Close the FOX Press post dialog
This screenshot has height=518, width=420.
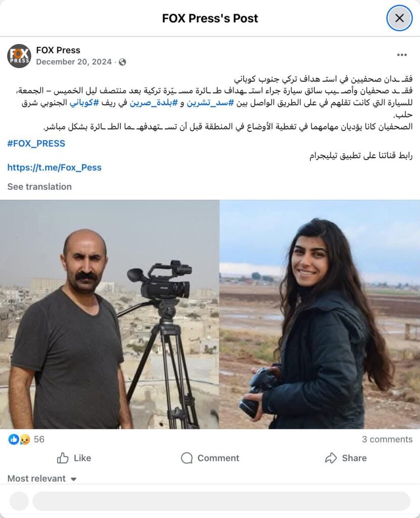coord(399,18)
